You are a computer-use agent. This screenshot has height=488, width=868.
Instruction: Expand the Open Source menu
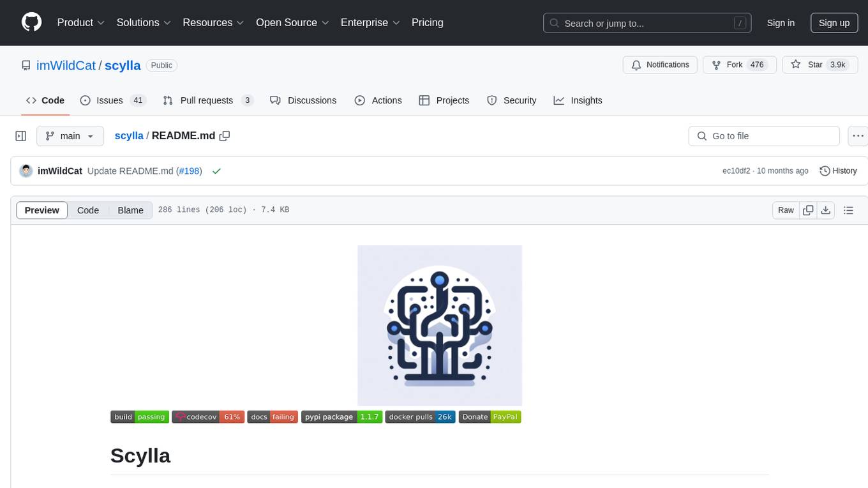292,22
